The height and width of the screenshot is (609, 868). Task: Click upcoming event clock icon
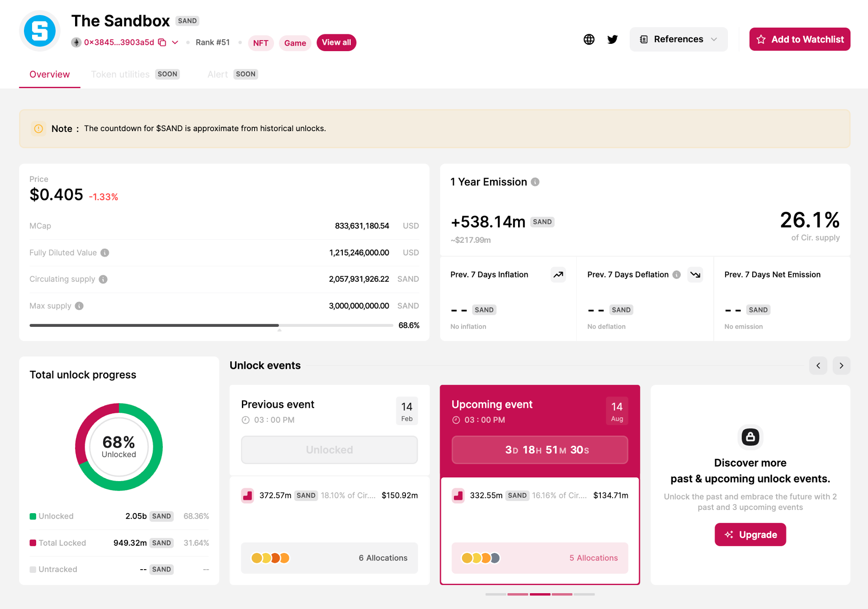[x=456, y=420]
